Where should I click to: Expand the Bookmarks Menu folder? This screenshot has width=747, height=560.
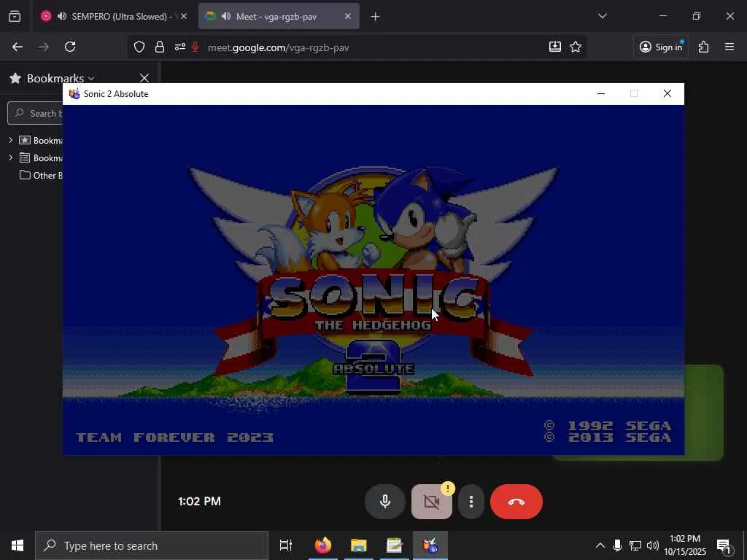click(10, 157)
